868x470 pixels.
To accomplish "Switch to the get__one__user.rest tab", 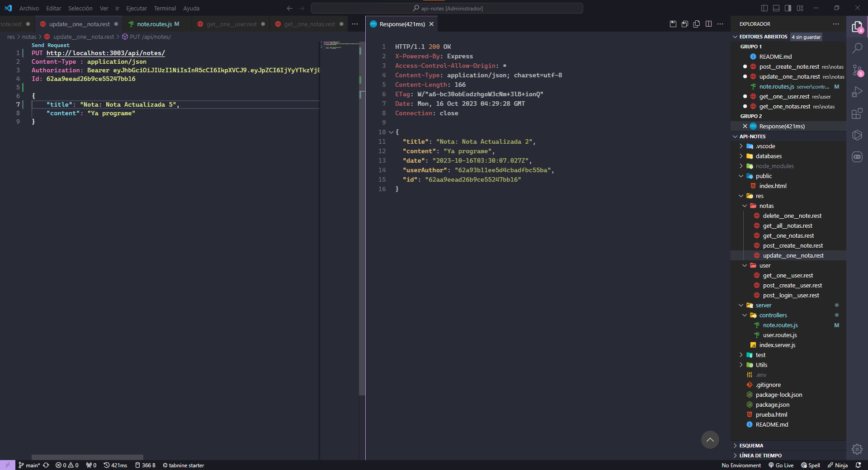I will coord(231,24).
